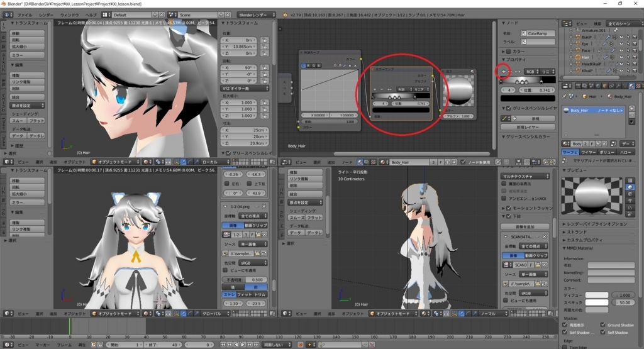Open the マルチテクスチャ shading dropdown
The image size is (644, 349).
tap(525, 175)
